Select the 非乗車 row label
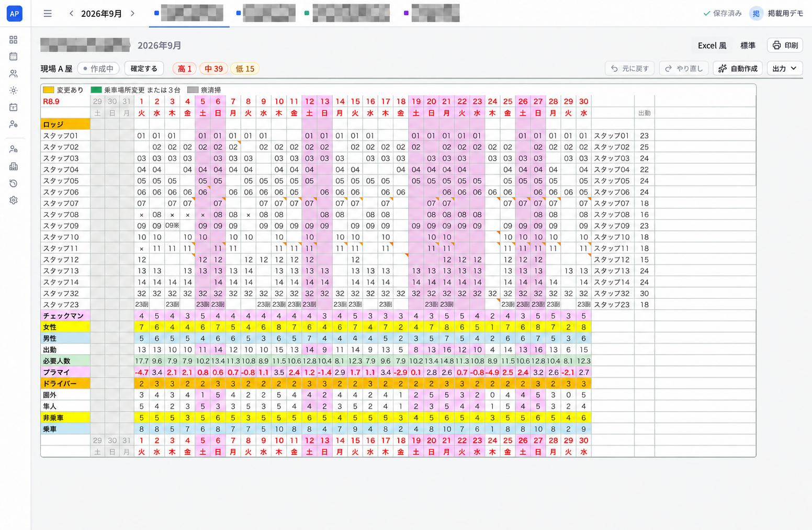The image size is (812, 530). tap(65, 418)
